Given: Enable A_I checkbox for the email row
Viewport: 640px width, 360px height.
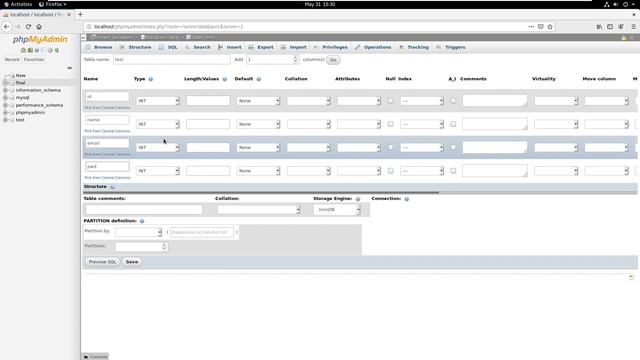Looking at the screenshot, I should point(453,147).
